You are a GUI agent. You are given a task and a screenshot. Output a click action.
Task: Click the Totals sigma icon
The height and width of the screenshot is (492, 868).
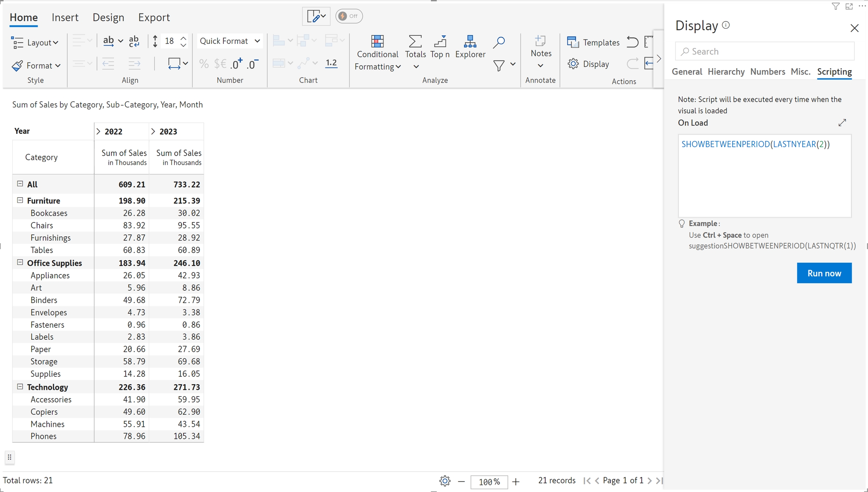pos(415,41)
